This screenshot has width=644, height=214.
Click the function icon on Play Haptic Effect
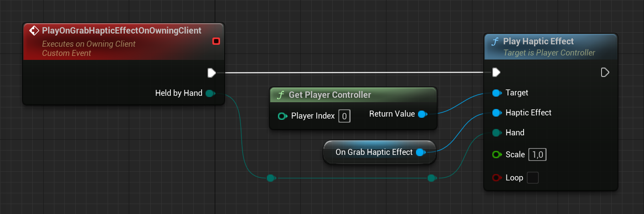click(x=495, y=42)
